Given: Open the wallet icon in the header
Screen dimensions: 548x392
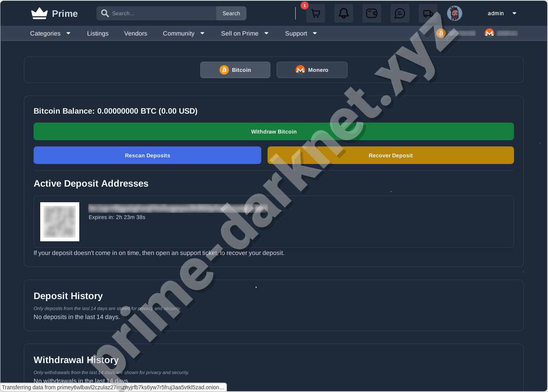Looking at the screenshot, I should [371, 13].
